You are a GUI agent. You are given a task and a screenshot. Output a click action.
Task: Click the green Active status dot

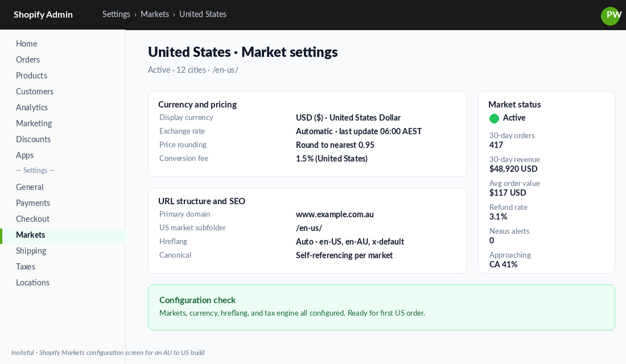pyautogui.click(x=494, y=118)
